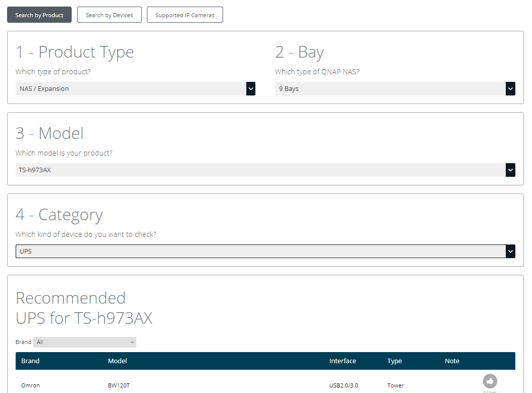Click the USB2.0/3.0 interface cell
This screenshot has height=393, width=532.
click(344, 385)
